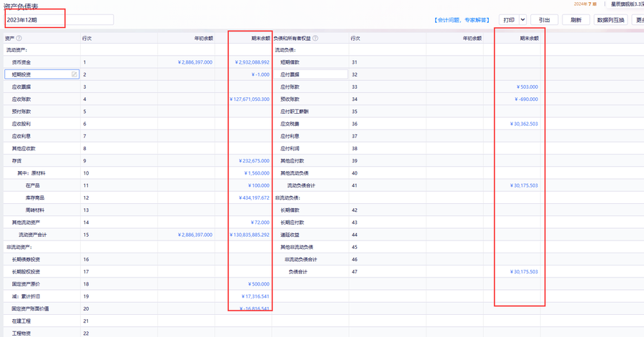Click 累计折旧 value ¥17,316.541

(255, 296)
